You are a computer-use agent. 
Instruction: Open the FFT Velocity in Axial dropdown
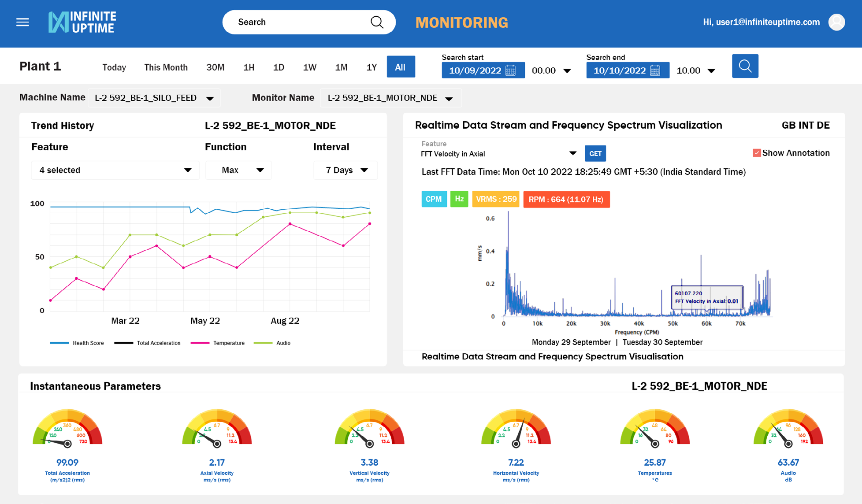click(498, 153)
